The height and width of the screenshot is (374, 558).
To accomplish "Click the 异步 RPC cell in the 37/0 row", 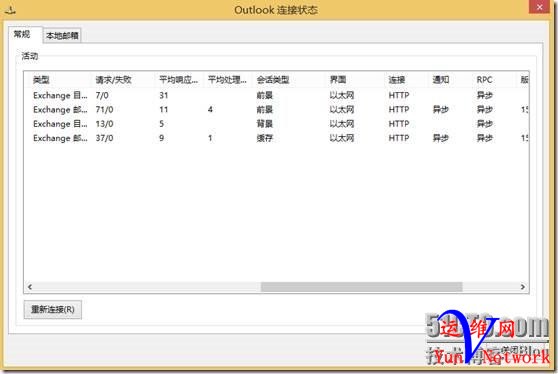I will (x=485, y=138).
